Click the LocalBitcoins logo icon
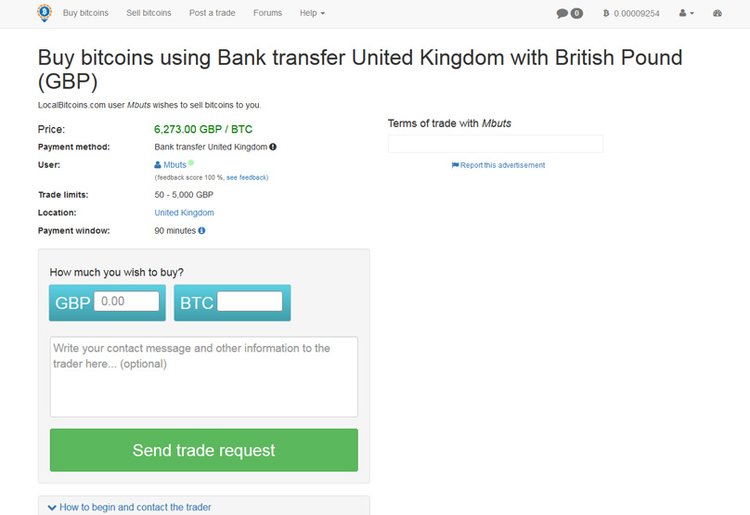 [x=43, y=13]
